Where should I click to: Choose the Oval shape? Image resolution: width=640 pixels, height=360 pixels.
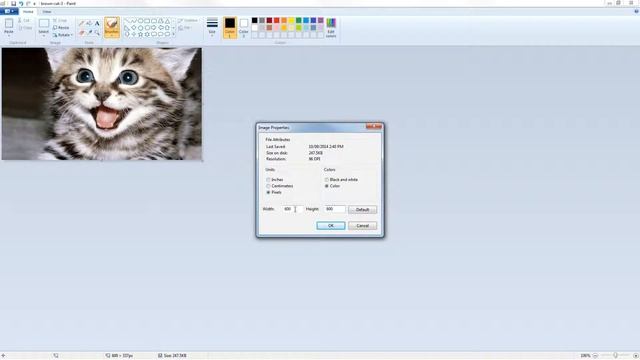coord(140,20)
